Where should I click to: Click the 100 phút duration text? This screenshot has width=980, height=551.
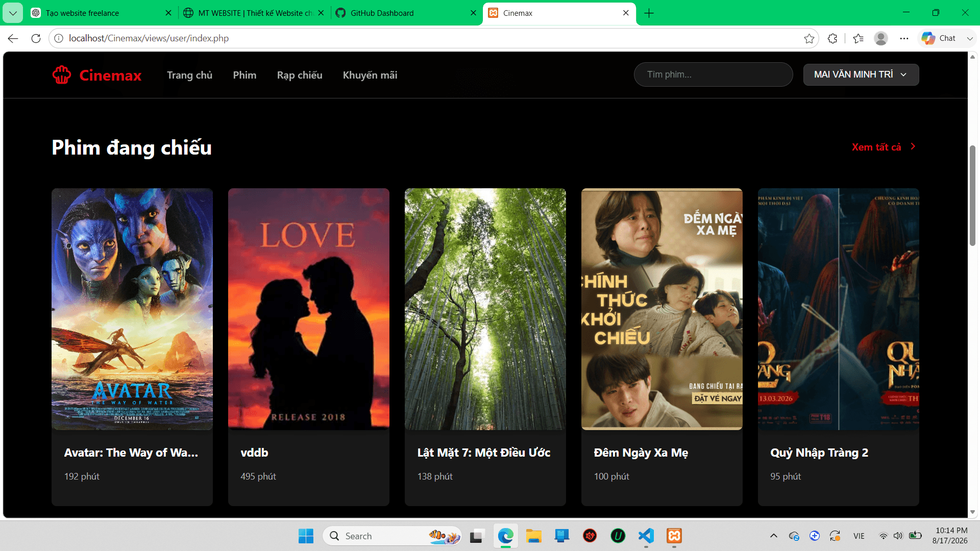611,476
